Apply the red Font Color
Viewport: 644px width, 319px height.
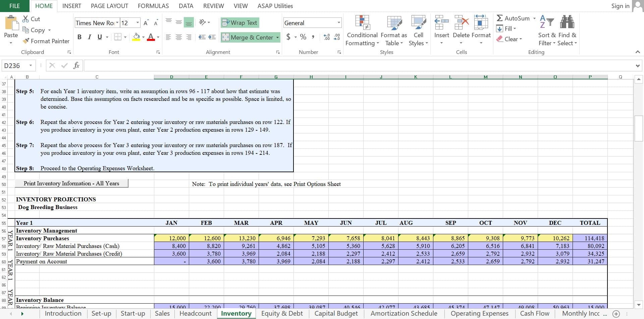pos(151,37)
